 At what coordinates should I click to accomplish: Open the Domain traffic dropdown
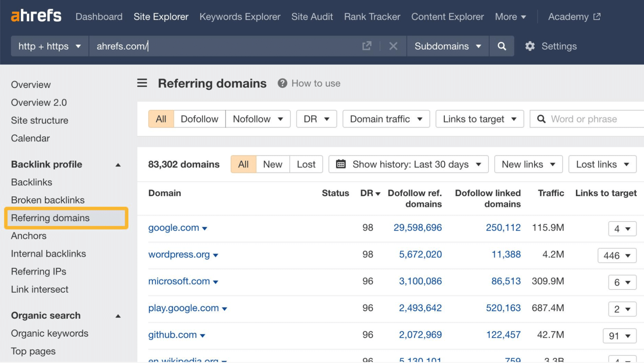point(386,119)
